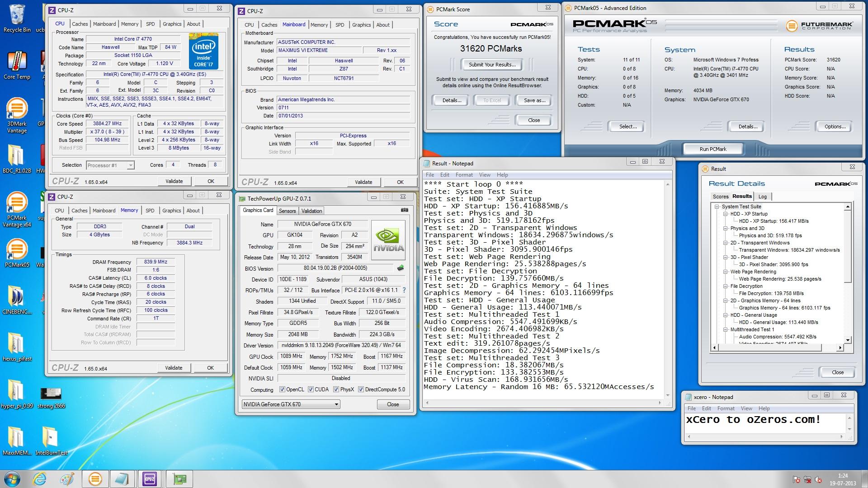Open the Windows Start menu

[12, 479]
